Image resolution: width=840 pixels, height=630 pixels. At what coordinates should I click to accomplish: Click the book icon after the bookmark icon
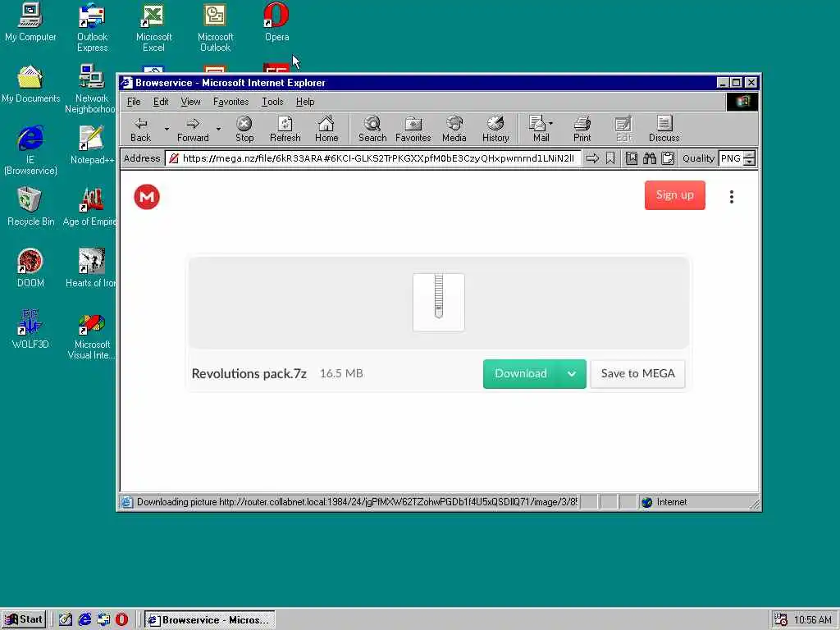[x=632, y=158]
